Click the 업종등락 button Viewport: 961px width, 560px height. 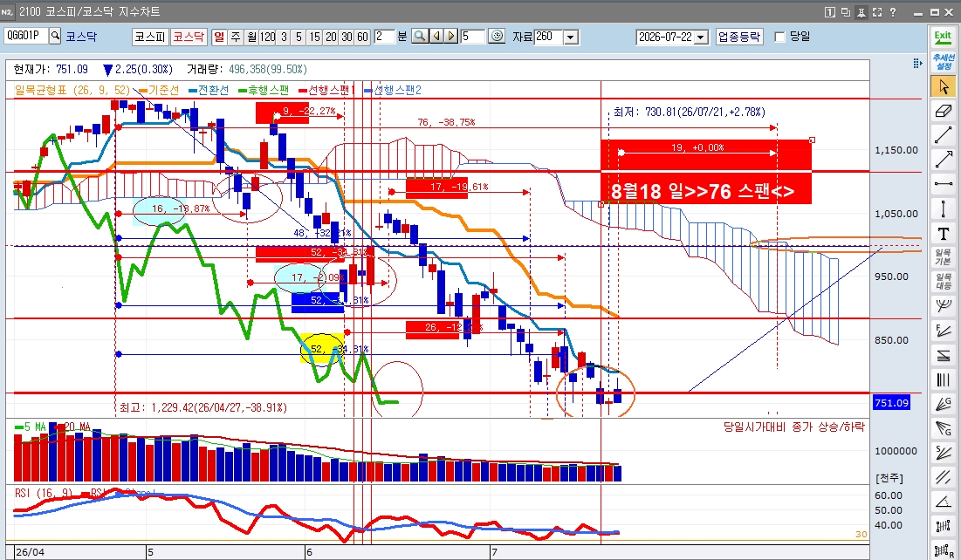coord(739,37)
